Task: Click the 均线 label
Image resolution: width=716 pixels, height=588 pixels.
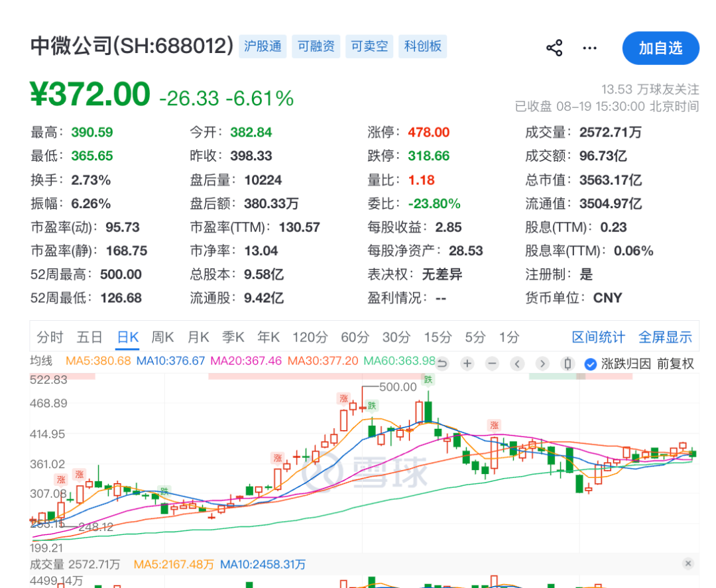Action: tap(41, 361)
